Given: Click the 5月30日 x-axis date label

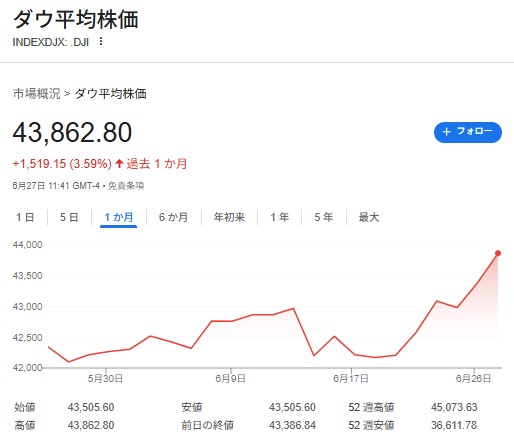Looking at the screenshot, I should [x=105, y=379].
